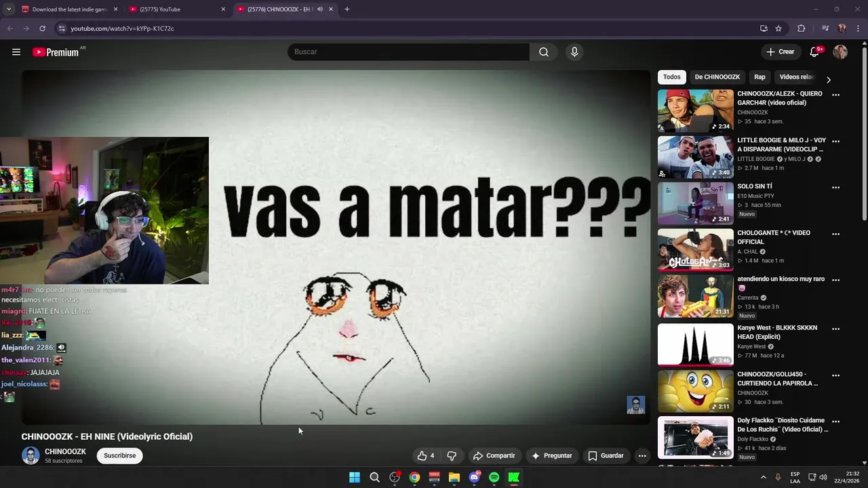Click the Preguntar button
868x488 pixels.
click(551, 455)
